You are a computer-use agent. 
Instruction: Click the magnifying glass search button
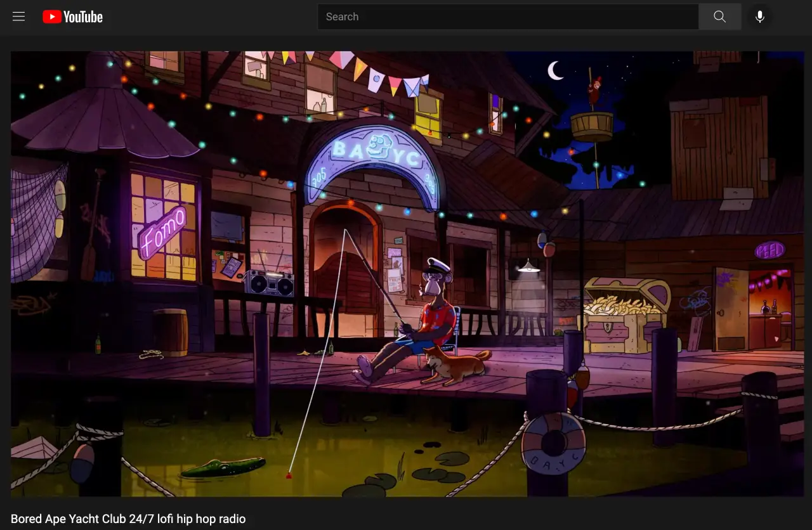point(719,17)
